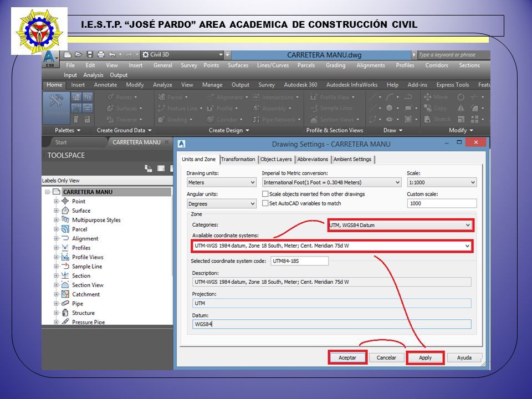Screen dimensions: 532x399
Task: Click the Ayuda button
Action: click(x=464, y=358)
